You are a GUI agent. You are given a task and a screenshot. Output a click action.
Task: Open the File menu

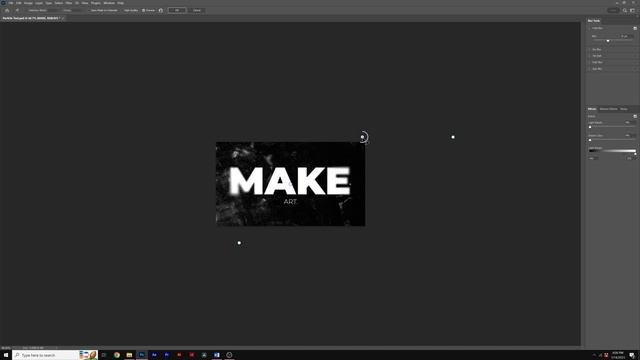(x=11, y=3)
